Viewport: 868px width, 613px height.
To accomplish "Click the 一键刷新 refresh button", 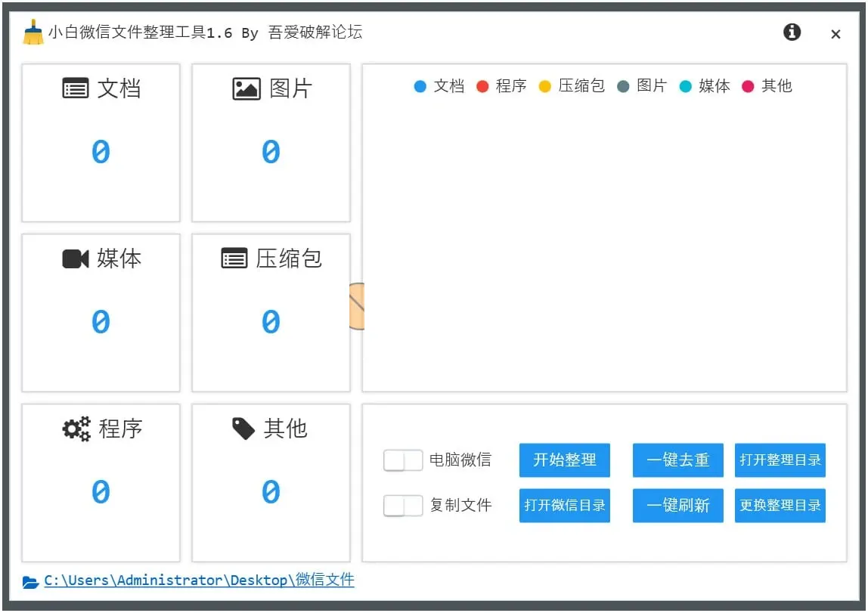I will 677,506.
